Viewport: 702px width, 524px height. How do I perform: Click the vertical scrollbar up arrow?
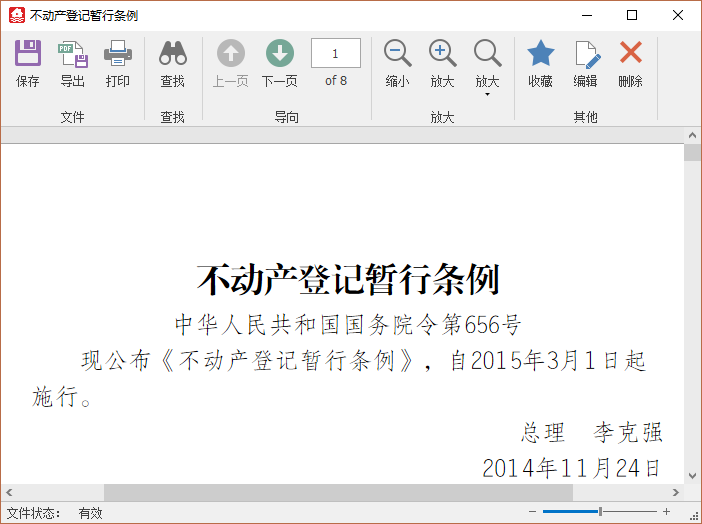click(x=693, y=135)
